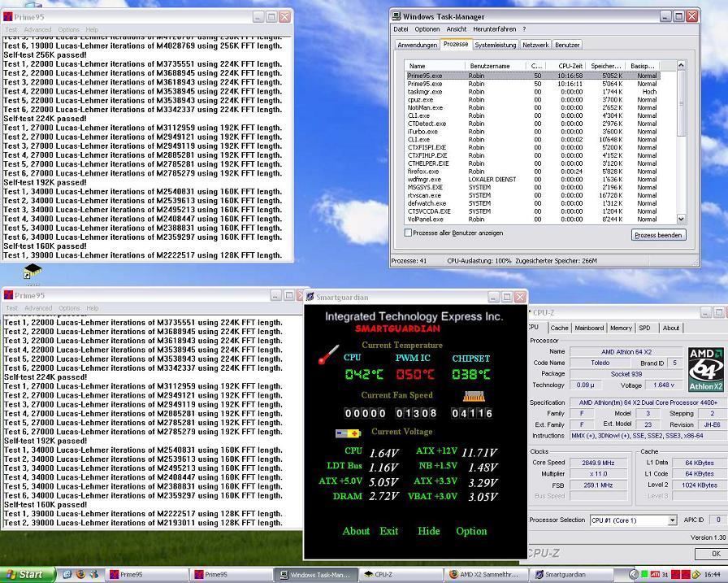
Task: Click the Core Speed value 2849.9 MHz
Action: click(x=598, y=463)
